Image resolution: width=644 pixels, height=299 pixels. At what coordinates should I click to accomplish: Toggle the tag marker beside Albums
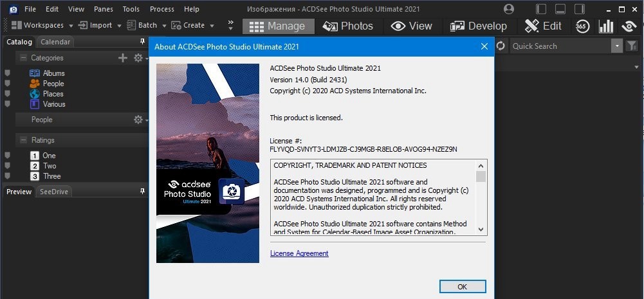pyautogui.click(x=7, y=73)
